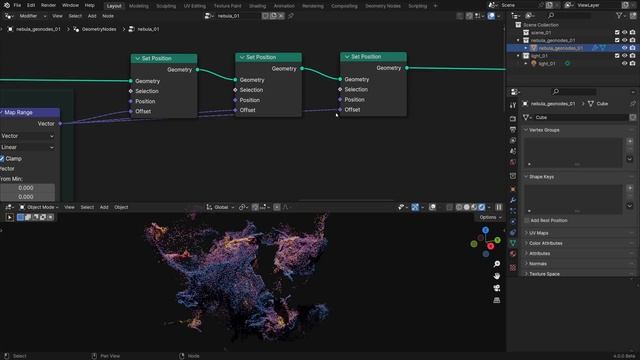Open the Particles properties tab
Image resolution: width=640 pixels, height=360 pixels.
[x=513, y=211]
